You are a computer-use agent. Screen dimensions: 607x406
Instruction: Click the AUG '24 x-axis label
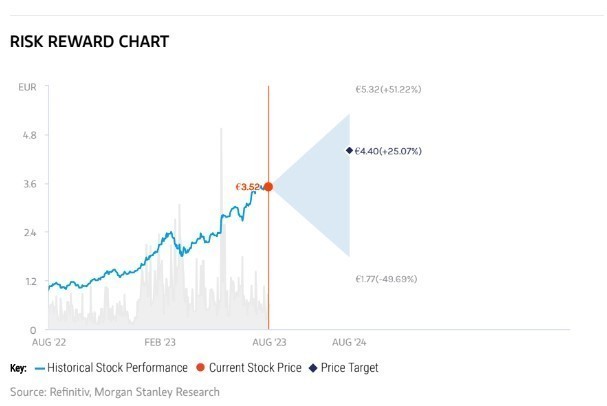tap(348, 341)
